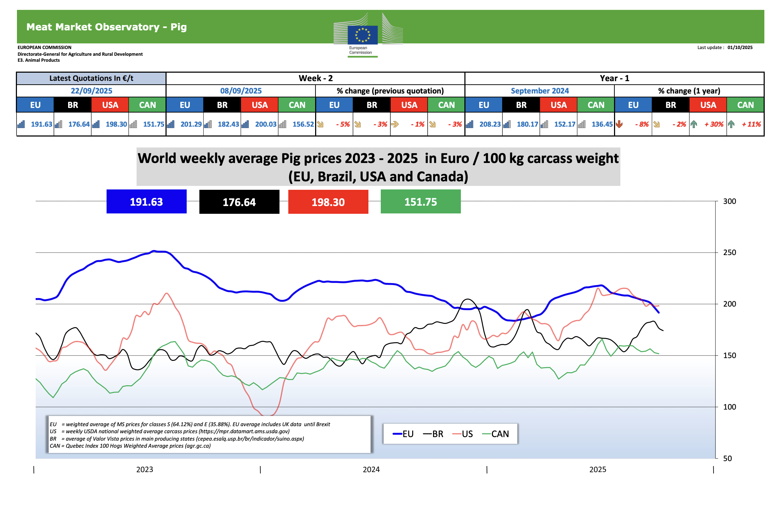Click the diagonal down arrow beside -5%
Viewport: 782px width, 532px height.
coord(320,124)
